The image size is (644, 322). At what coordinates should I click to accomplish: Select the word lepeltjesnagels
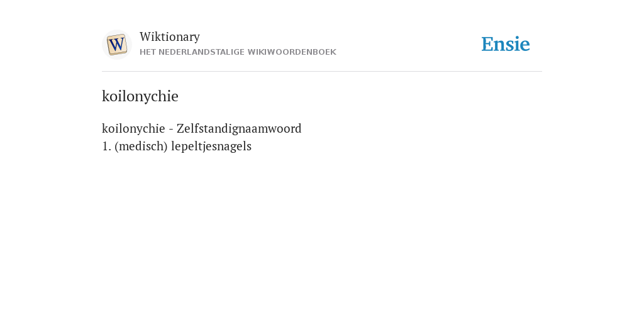click(211, 146)
